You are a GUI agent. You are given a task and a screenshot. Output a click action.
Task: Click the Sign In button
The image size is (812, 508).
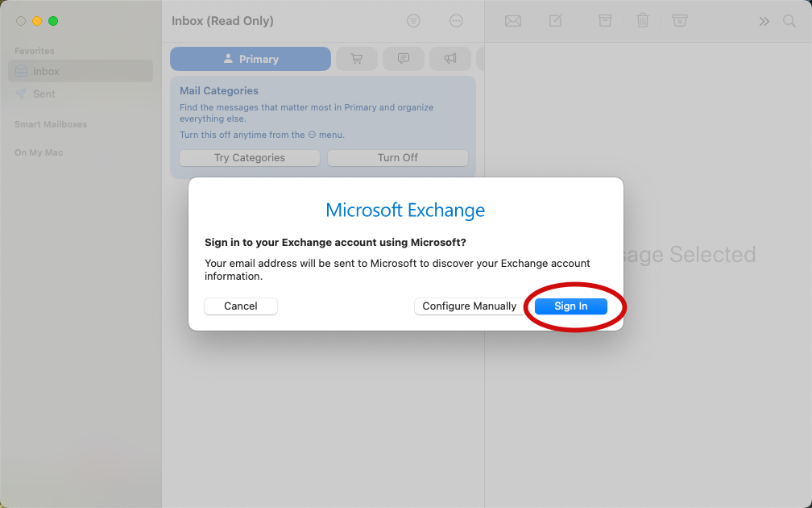click(x=570, y=306)
